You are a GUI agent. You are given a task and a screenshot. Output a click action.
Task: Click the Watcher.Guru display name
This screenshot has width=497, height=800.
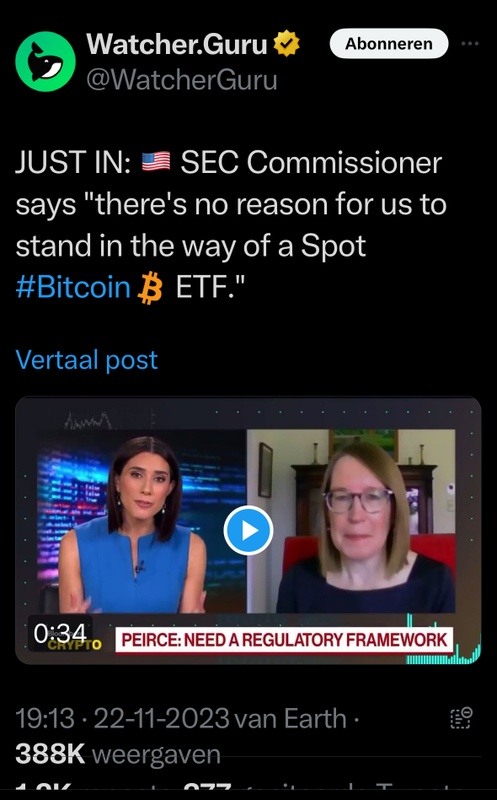click(177, 44)
